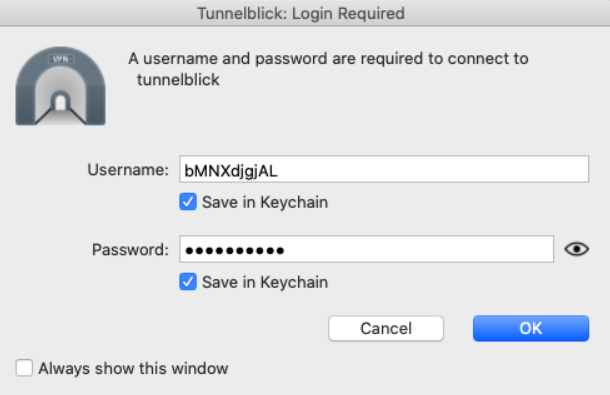Click the username text bMNXdjgjAL
The width and height of the screenshot is (610, 395).
[231, 171]
